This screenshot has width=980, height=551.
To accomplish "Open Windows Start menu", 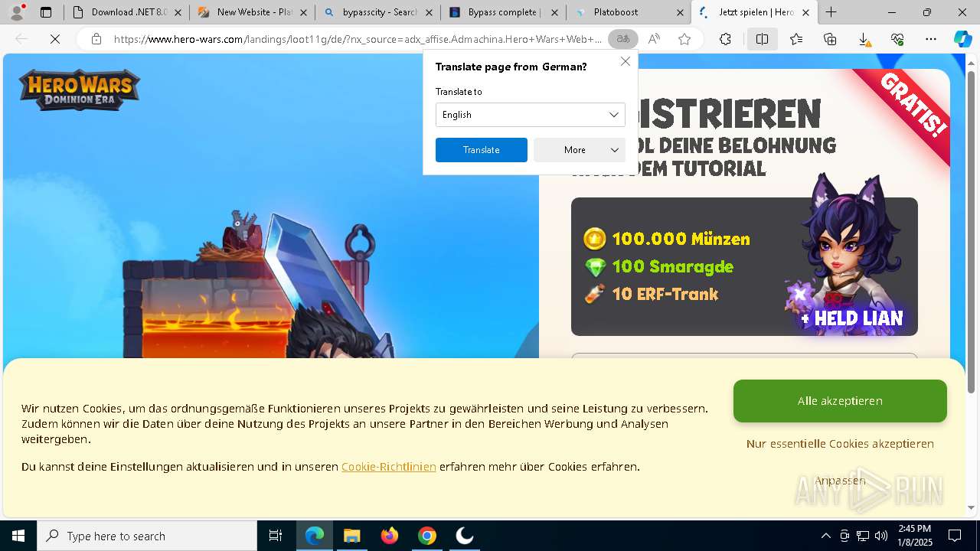I will click(x=18, y=536).
